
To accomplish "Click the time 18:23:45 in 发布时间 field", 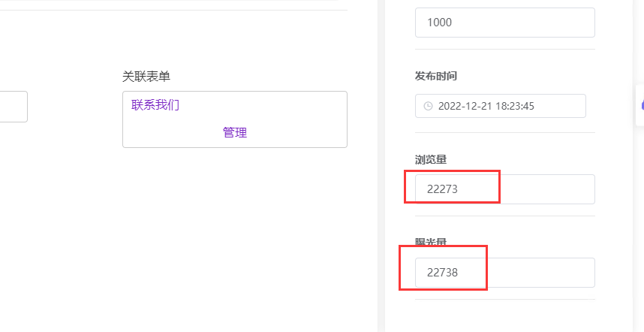I will point(514,106).
